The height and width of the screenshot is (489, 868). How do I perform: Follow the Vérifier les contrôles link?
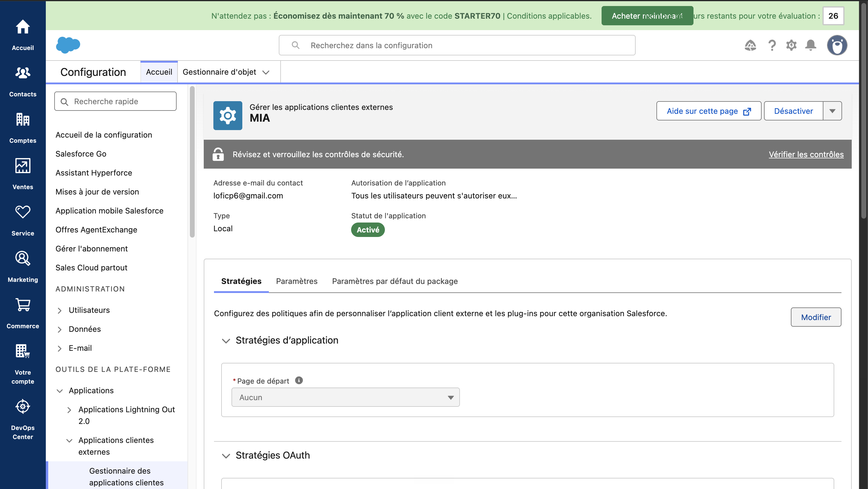[806, 154]
